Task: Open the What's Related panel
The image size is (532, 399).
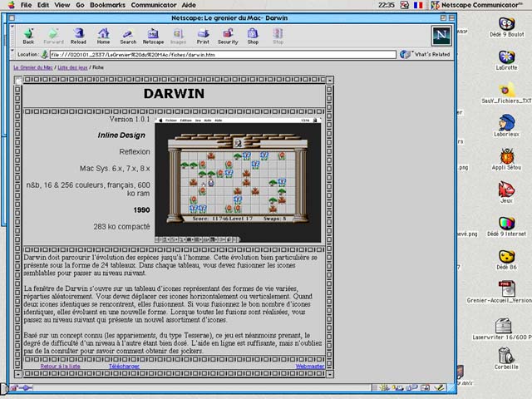Action: tap(425, 54)
